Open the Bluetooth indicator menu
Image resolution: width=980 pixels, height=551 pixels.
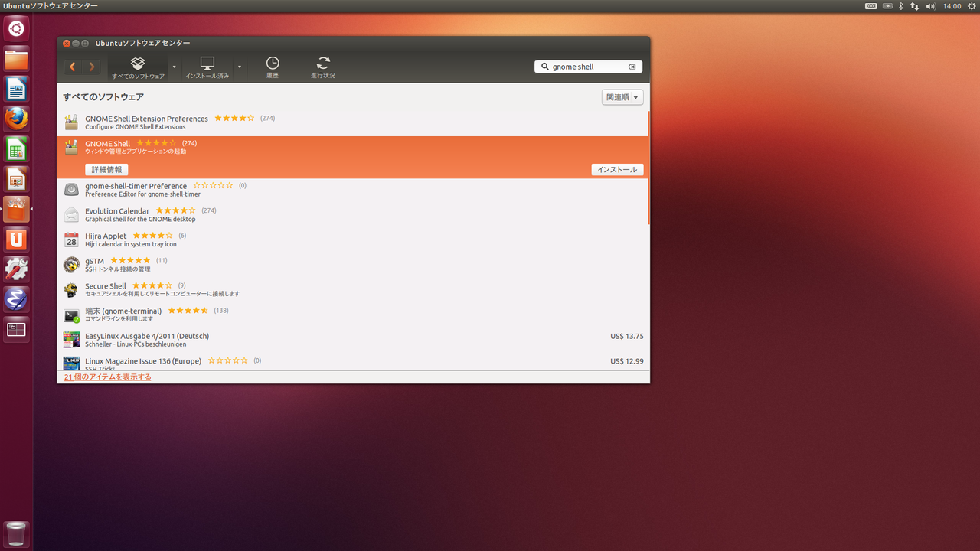901,6
